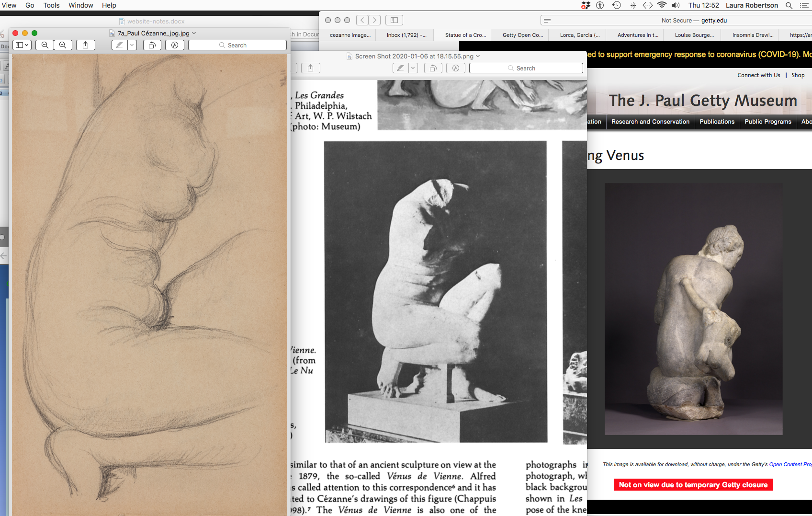Open the Getty Shop link
Viewport: 812px width, 516px height.
coord(798,75)
